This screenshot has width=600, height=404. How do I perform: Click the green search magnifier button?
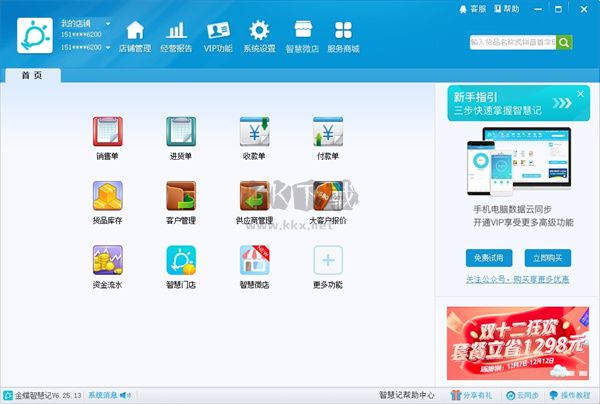click(564, 42)
